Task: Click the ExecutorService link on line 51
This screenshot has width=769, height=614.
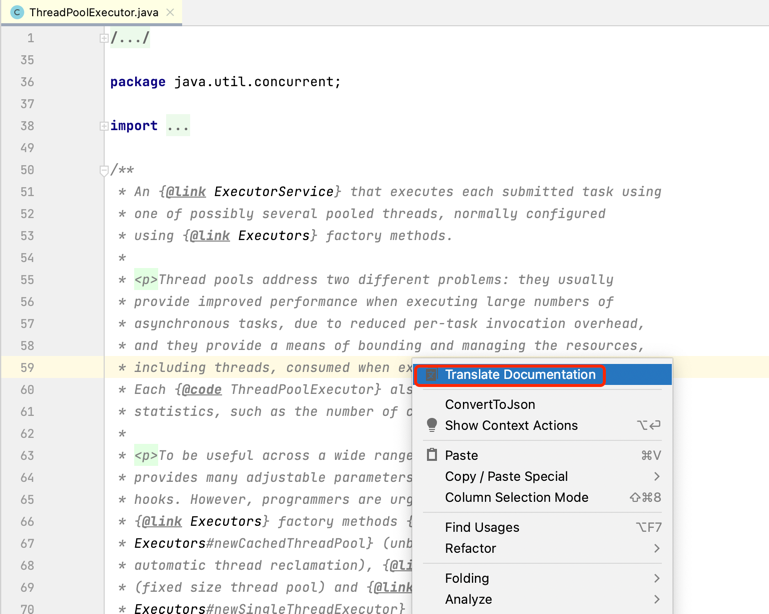Action: click(274, 192)
